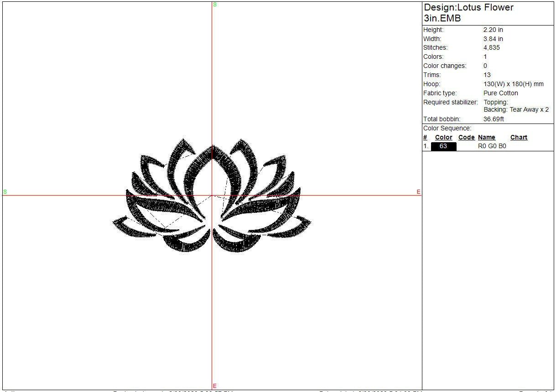Click the red E marker on right edge
The width and height of the screenshot is (556, 392).
(418, 192)
